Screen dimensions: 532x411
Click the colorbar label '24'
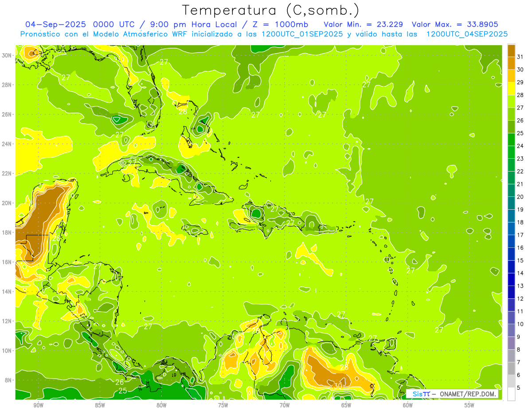[x=520, y=146]
